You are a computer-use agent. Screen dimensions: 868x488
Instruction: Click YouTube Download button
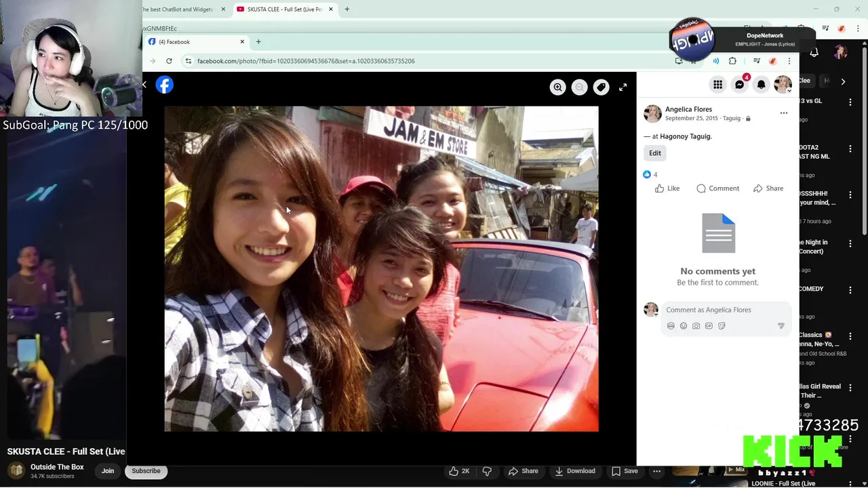pos(574,471)
